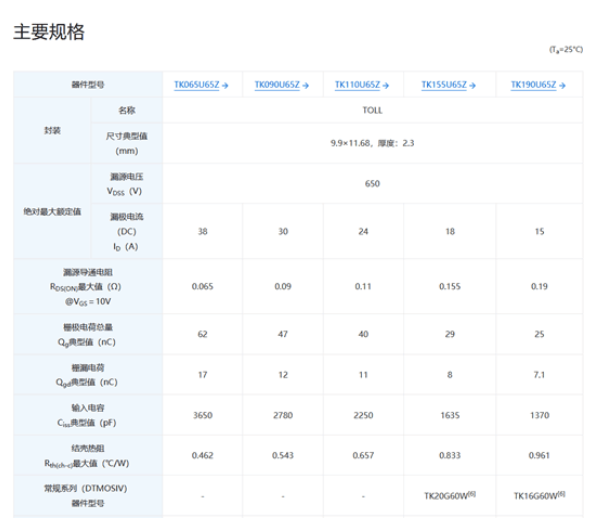
Task: Click the 3650 input capacitance value
Action: [203, 415]
